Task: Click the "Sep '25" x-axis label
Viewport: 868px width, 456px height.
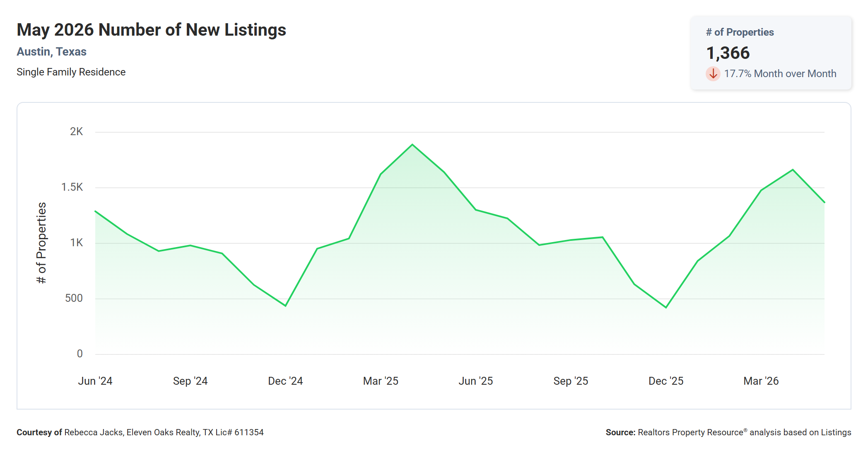Action: (571, 381)
